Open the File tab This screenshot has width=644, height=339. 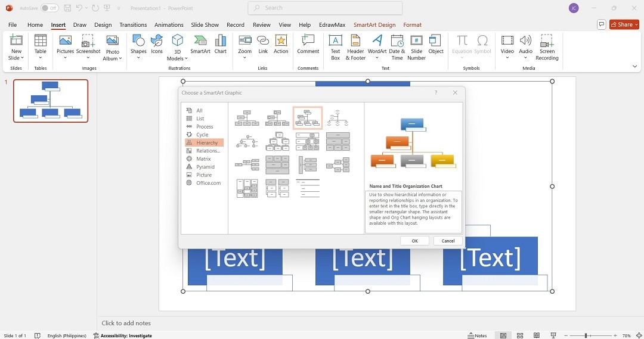pos(13,24)
